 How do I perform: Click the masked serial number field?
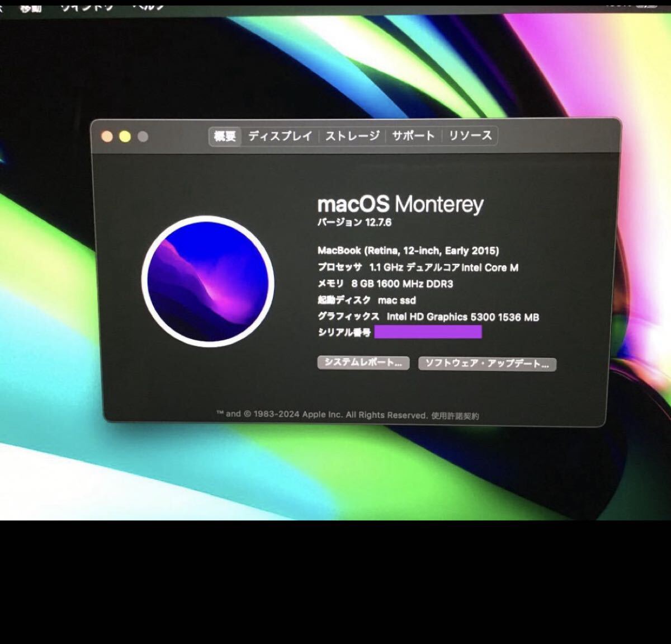pyautogui.click(x=428, y=332)
